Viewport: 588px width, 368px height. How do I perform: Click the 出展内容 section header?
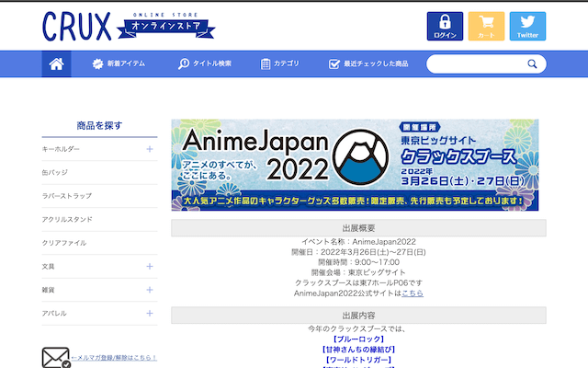click(x=358, y=316)
